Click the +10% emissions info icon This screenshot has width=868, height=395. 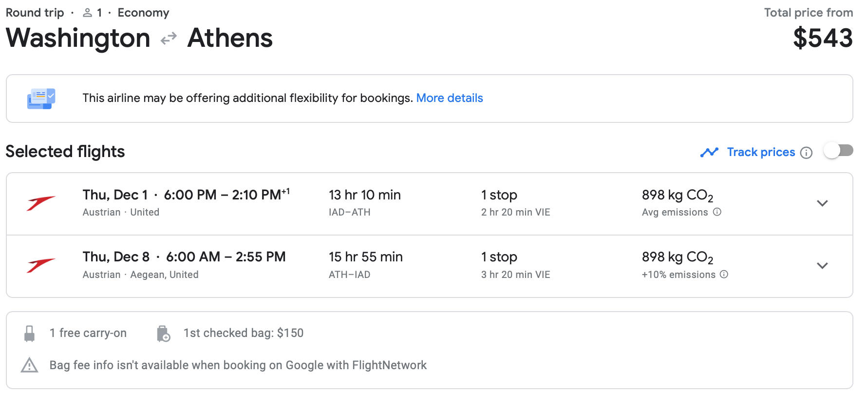coord(724,275)
